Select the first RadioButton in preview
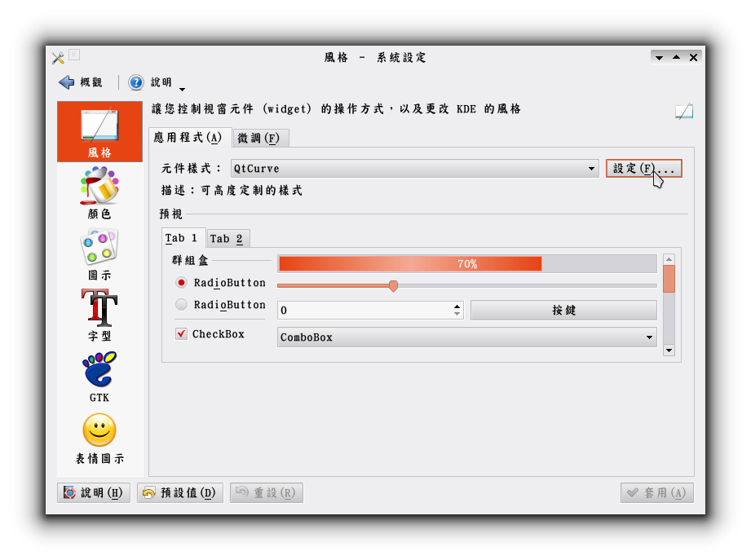The height and width of the screenshot is (560, 751). coord(181,283)
